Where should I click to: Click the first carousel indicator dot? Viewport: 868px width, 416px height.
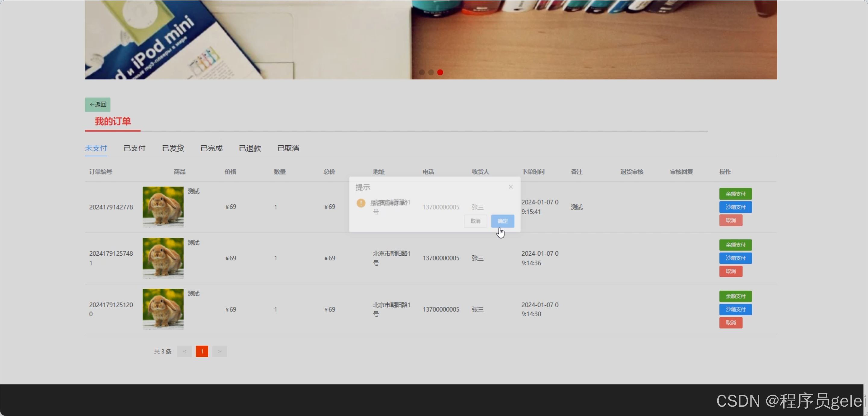pyautogui.click(x=422, y=72)
